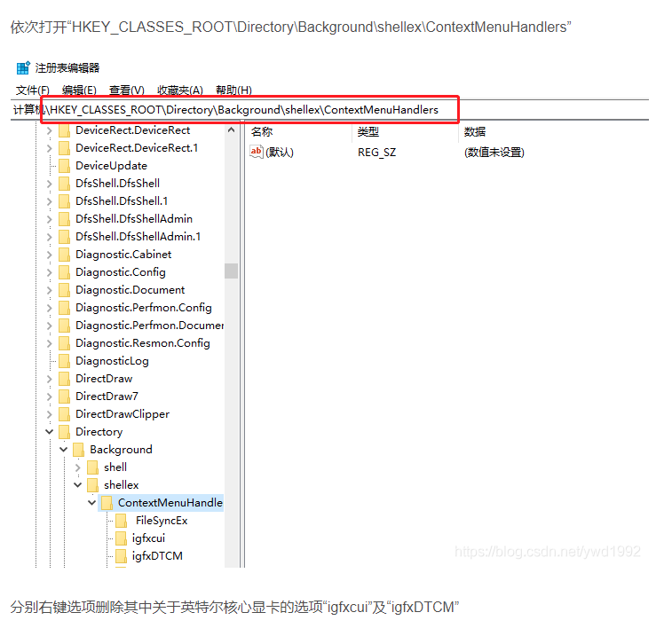Viewport: 672px width, 636px height.
Task: Click the Registry Editor app icon in title bar
Action: click(x=23, y=68)
